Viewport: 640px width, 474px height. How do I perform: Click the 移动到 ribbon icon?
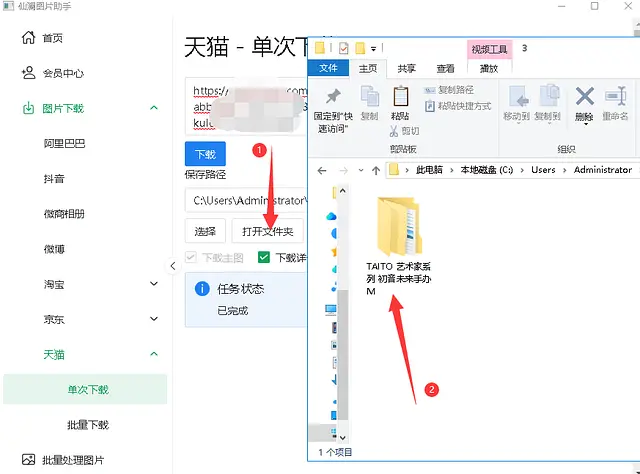517,97
